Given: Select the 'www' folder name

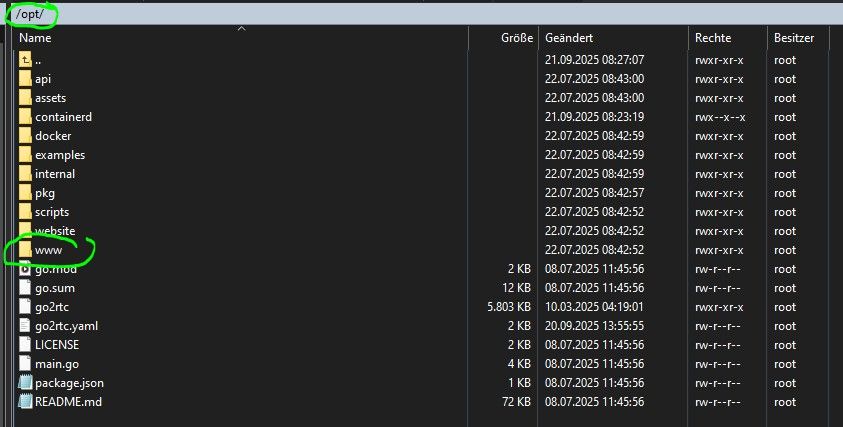Looking at the screenshot, I should [48, 250].
